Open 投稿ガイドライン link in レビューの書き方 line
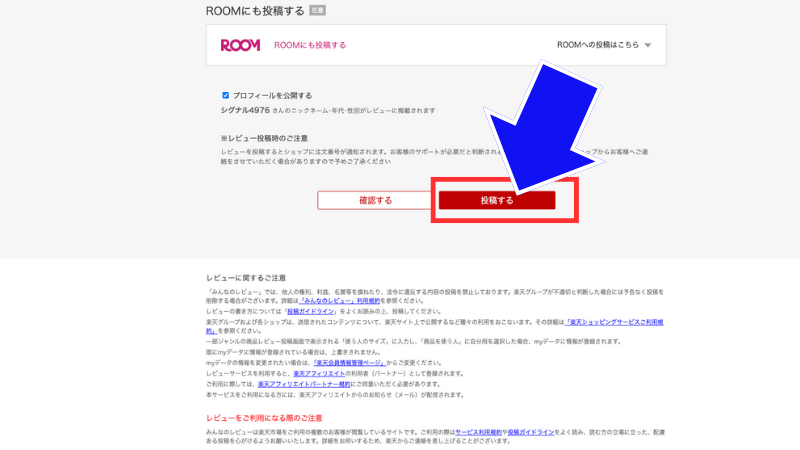The image size is (800, 450). pos(310,311)
